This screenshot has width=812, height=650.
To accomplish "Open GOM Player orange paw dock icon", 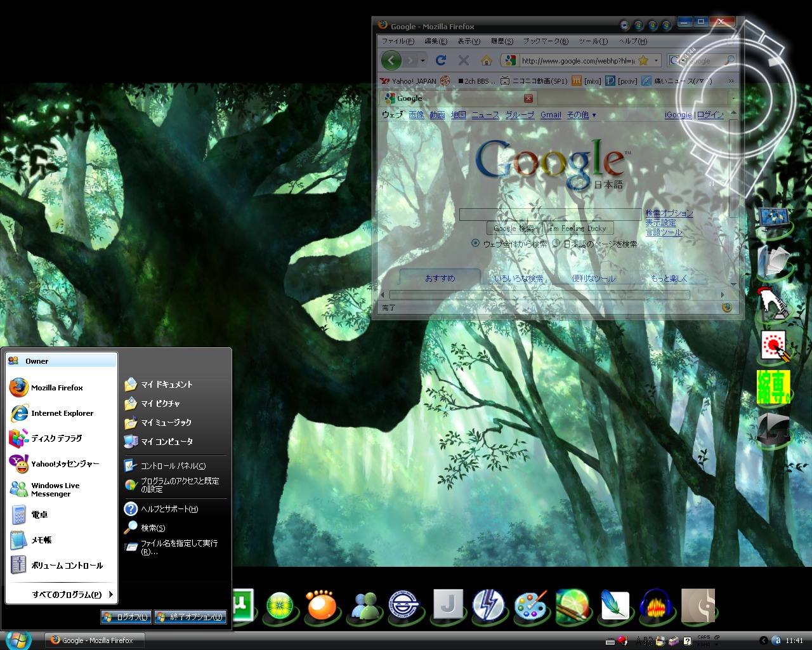I will tap(322, 605).
